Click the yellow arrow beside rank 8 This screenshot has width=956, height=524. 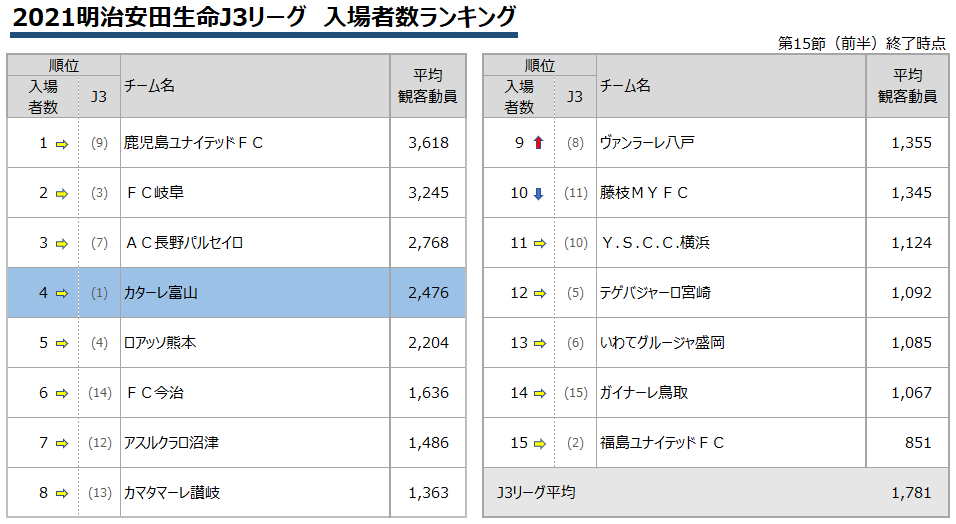coord(62,493)
